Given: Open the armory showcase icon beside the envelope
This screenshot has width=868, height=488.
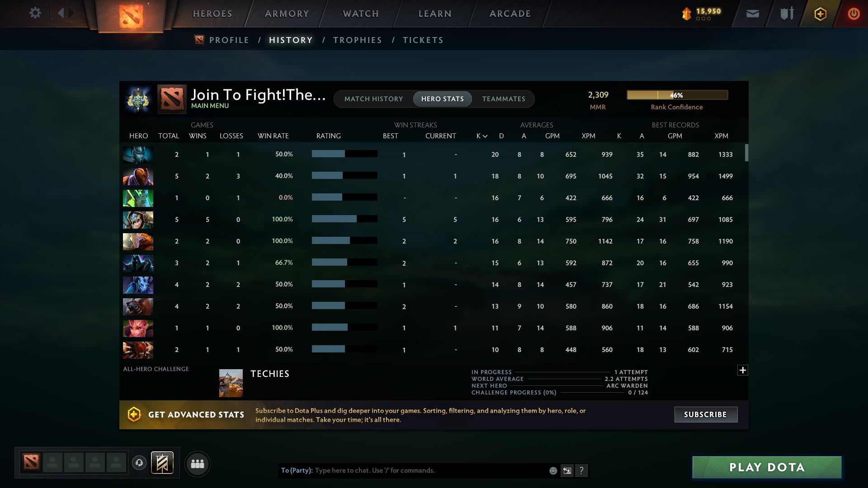Looking at the screenshot, I should point(786,13).
